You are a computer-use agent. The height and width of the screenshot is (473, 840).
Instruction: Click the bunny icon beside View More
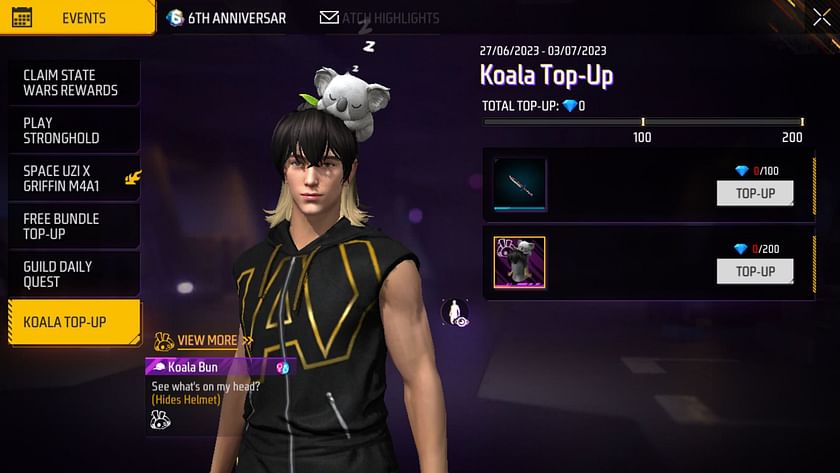[x=163, y=341]
